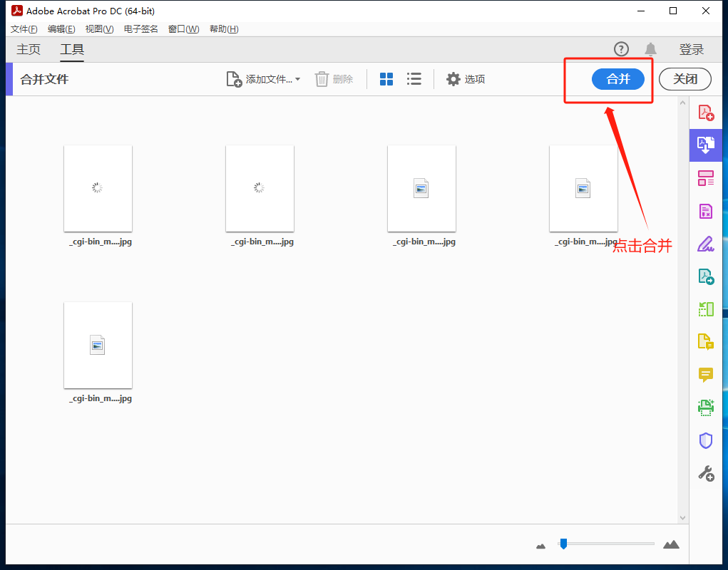
Task: Click the notification bell icon
Action: (x=650, y=49)
